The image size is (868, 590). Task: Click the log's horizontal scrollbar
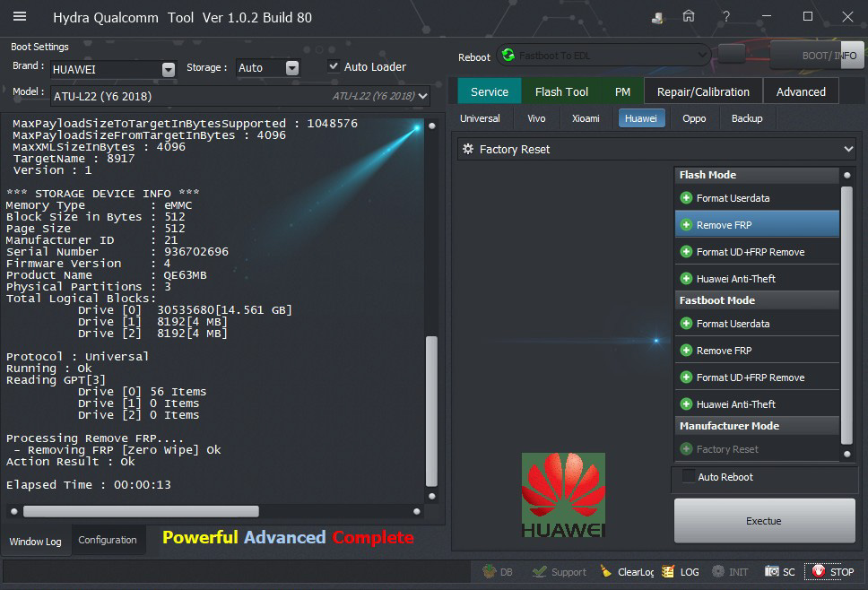tap(141, 511)
